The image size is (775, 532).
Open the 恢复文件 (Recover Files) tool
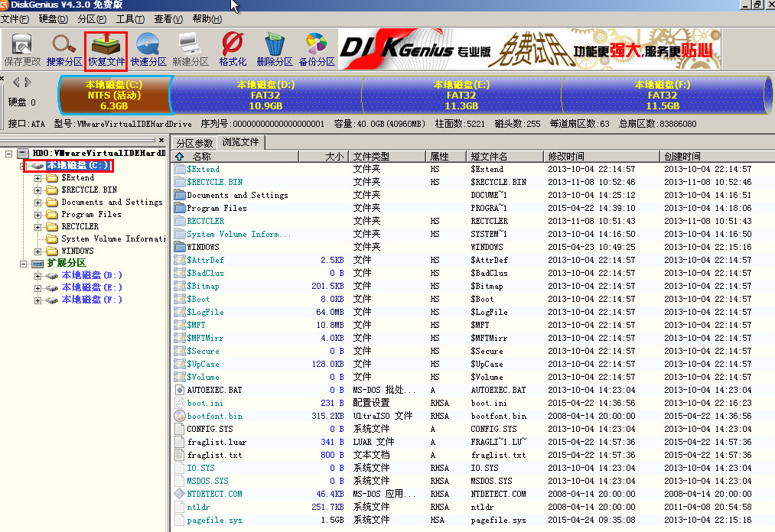[106, 49]
